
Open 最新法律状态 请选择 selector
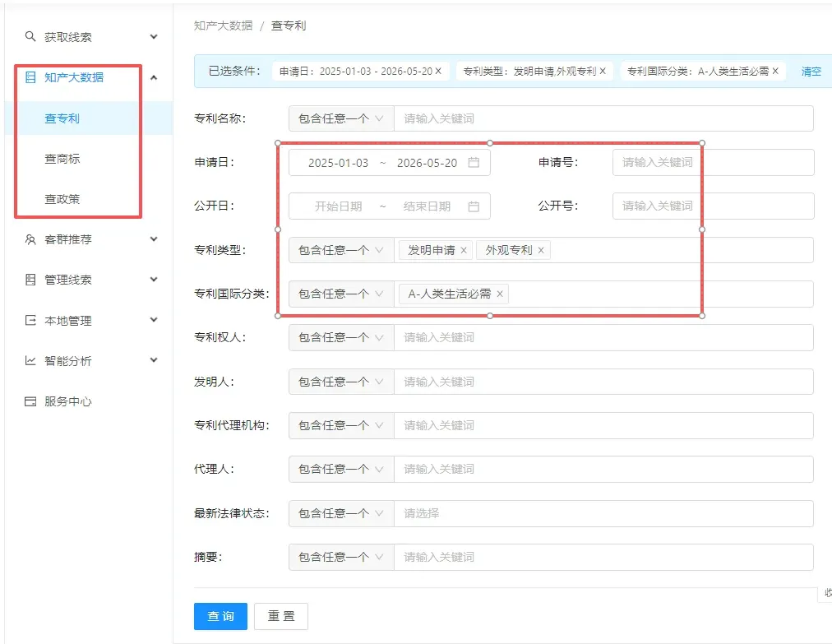point(603,513)
